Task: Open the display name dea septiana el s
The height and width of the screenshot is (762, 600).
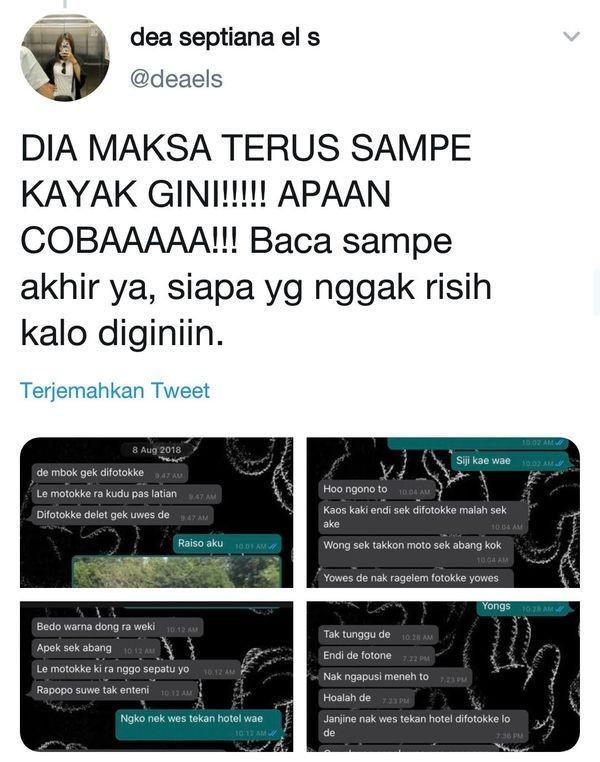Action: tap(225, 37)
